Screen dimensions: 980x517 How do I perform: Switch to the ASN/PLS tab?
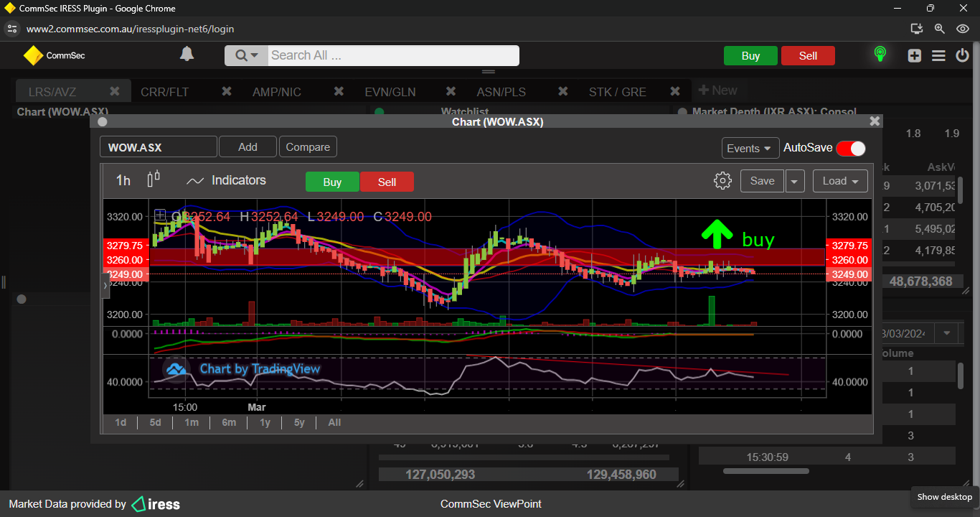coord(501,92)
